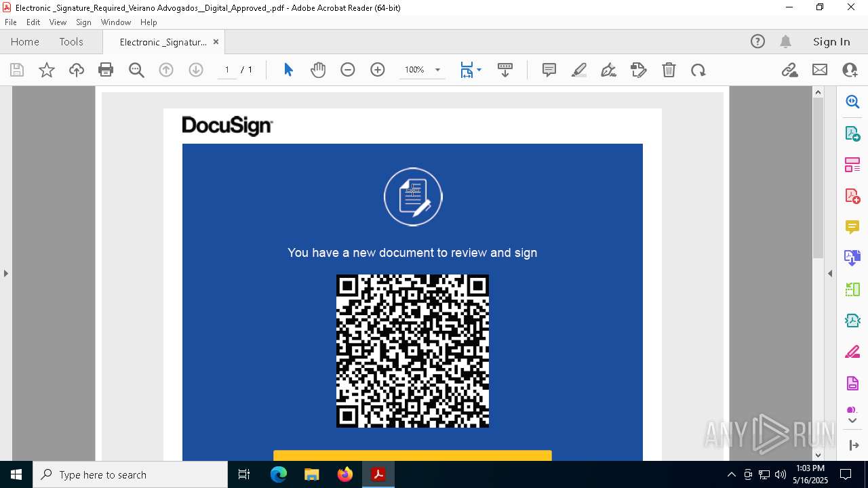The width and height of the screenshot is (868, 488).
Task: Click the DocuSign logo in the document
Action: click(227, 125)
